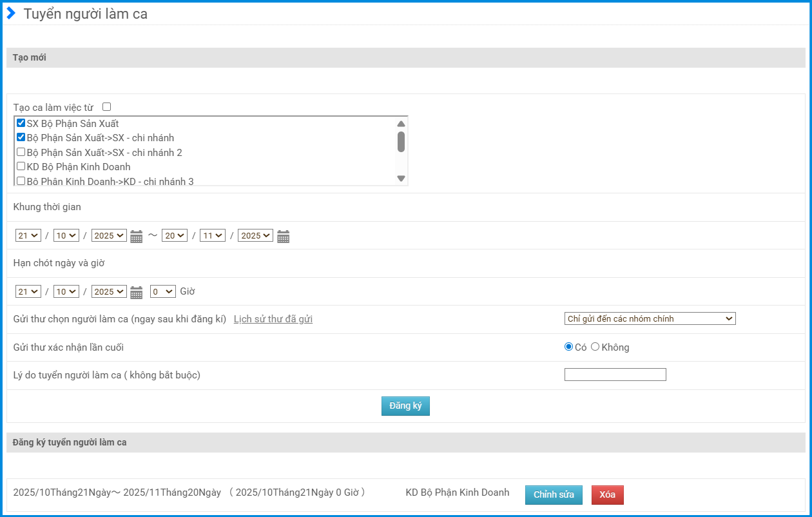Open the start date calendar picker
Viewport: 812px width, 517px height.
136,237
